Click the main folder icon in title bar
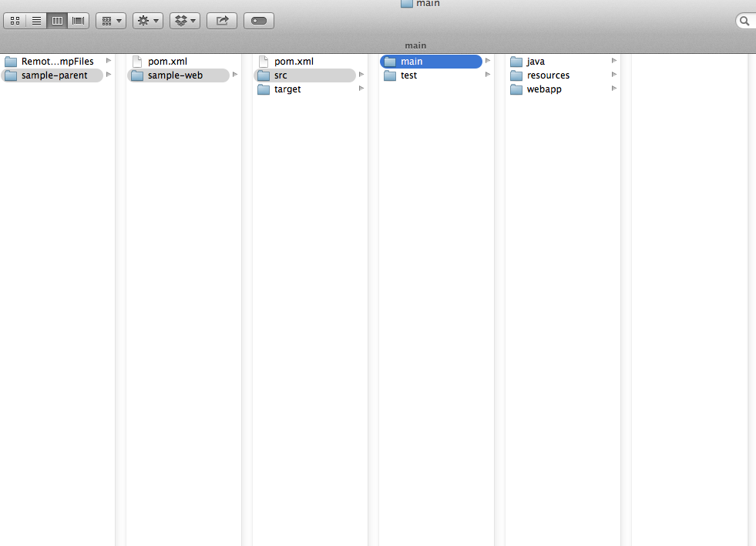Image resolution: width=756 pixels, height=546 pixels. click(x=407, y=3)
